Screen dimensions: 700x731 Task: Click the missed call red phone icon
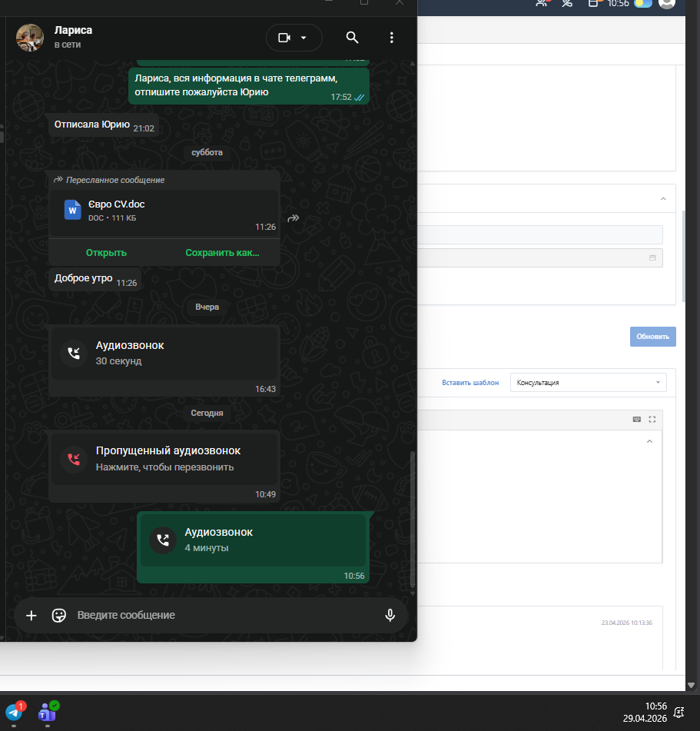[x=74, y=459]
